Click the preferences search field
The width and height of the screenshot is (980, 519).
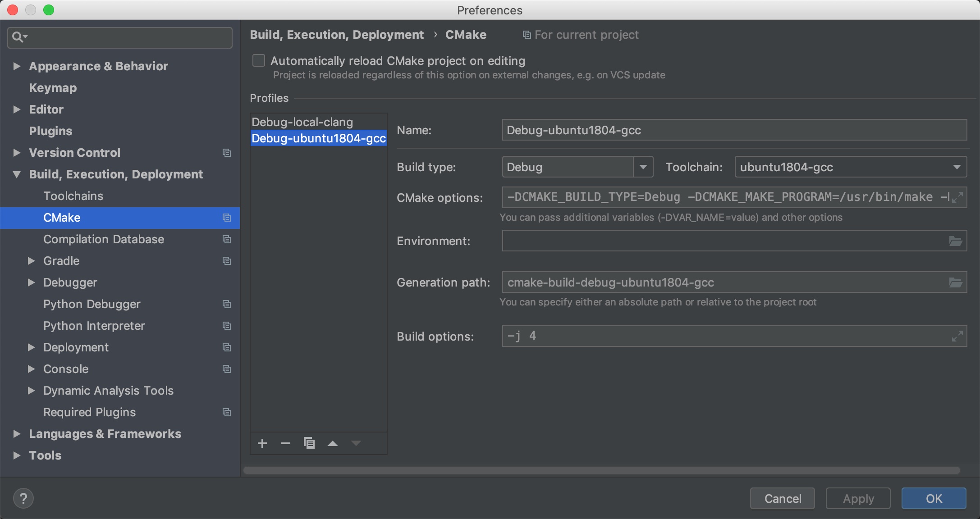point(126,37)
